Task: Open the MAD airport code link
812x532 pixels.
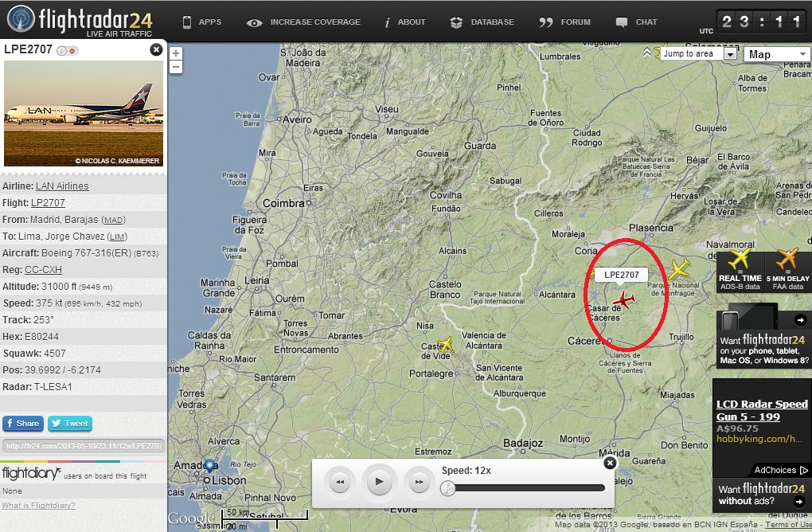Action: point(113,220)
